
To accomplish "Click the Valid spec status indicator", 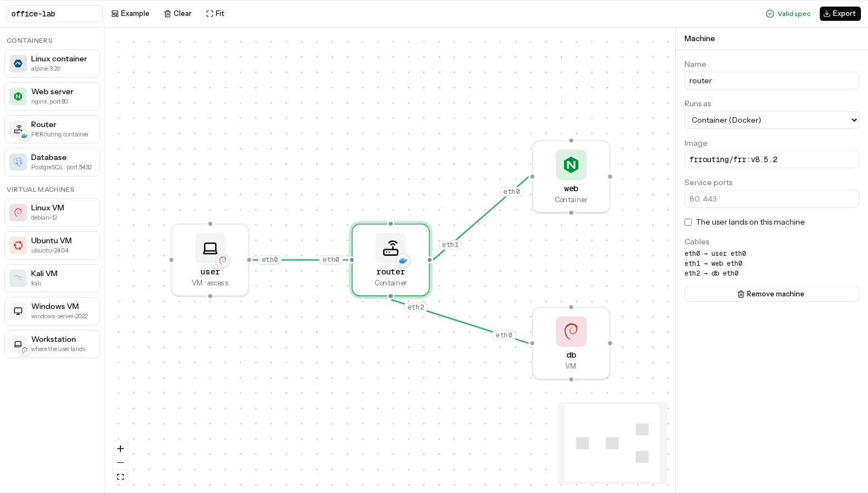I will coord(788,14).
